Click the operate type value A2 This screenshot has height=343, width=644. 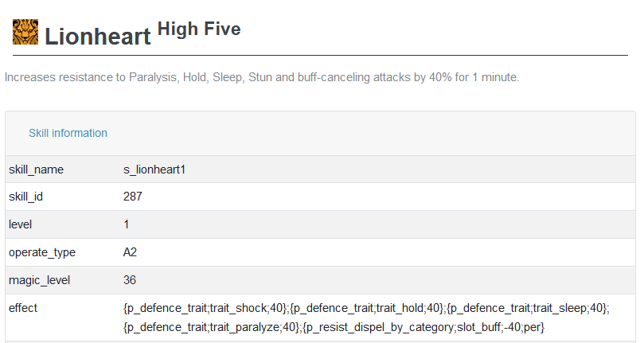point(131,252)
